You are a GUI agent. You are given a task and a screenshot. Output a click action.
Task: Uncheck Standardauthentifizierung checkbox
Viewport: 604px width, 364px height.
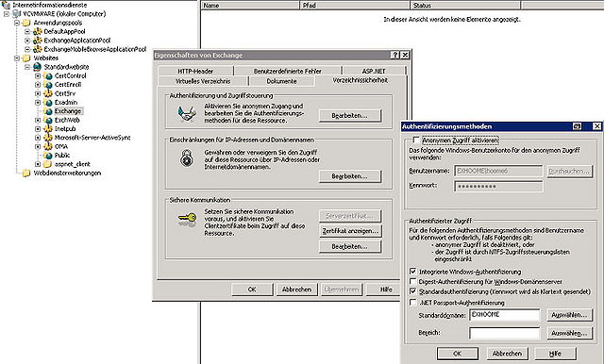point(413,291)
